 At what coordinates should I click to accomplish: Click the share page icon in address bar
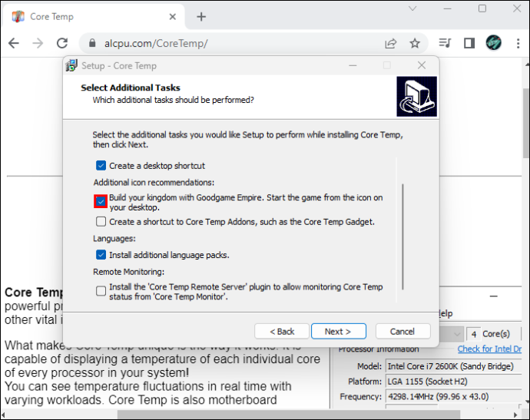click(x=391, y=43)
